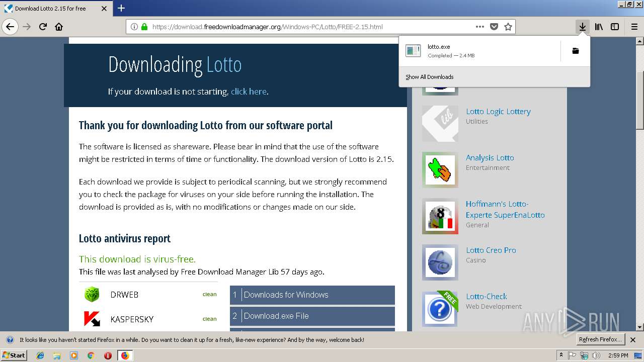The height and width of the screenshot is (362, 644).
Task: Open containing folder for lotto.exe
Action: click(576, 51)
